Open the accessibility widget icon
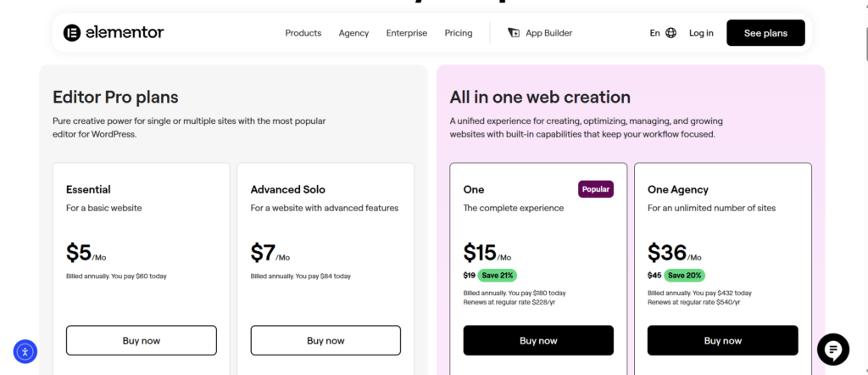Image resolution: width=868 pixels, height=375 pixels. tap(25, 351)
